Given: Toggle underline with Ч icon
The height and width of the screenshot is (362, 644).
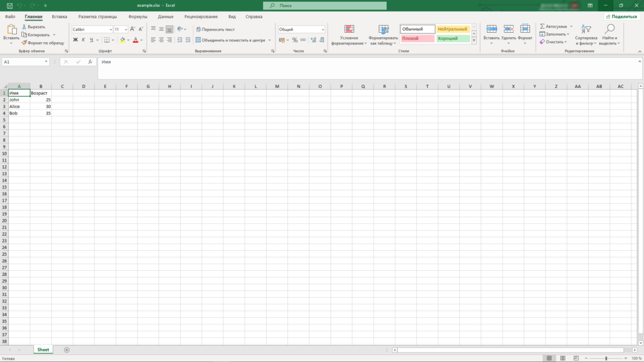Looking at the screenshot, I should click(91, 40).
